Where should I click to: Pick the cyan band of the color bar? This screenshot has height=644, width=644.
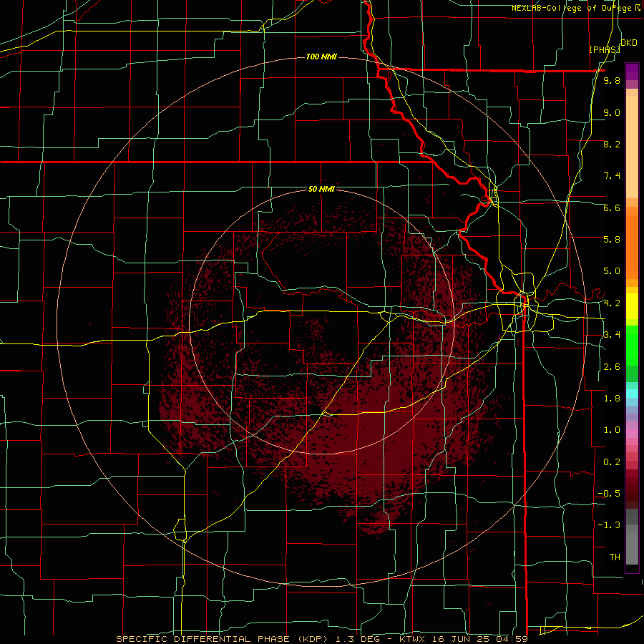pos(632,393)
